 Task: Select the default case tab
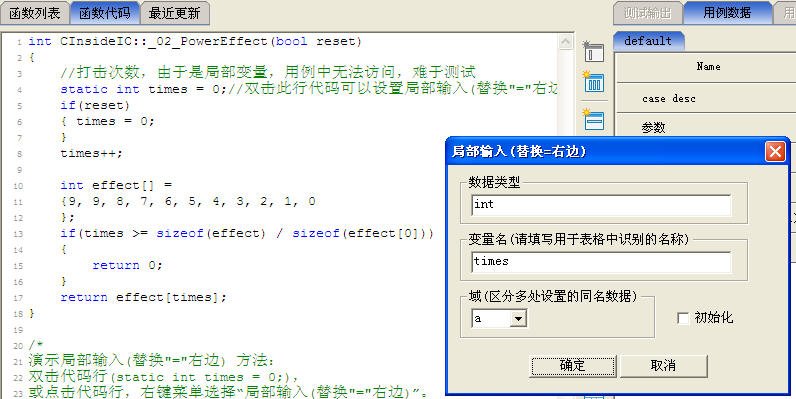[648, 41]
